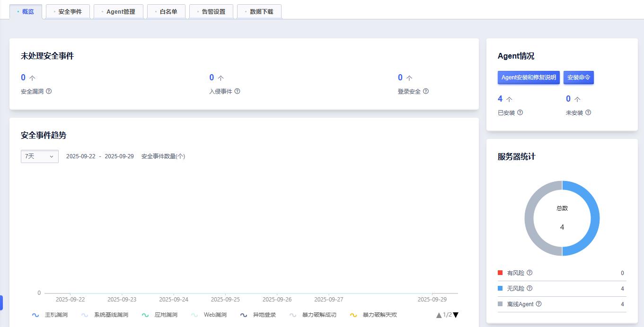The width and height of the screenshot is (644, 327).
Task: Click help icon beside 离线Agent
Action: pyautogui.click(x=538, y=304)
